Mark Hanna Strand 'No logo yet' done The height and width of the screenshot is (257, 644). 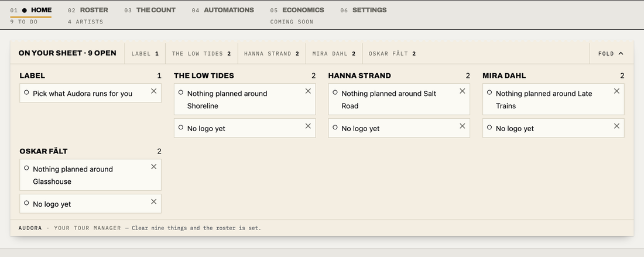pyautogui.click(x=335, y=127)
